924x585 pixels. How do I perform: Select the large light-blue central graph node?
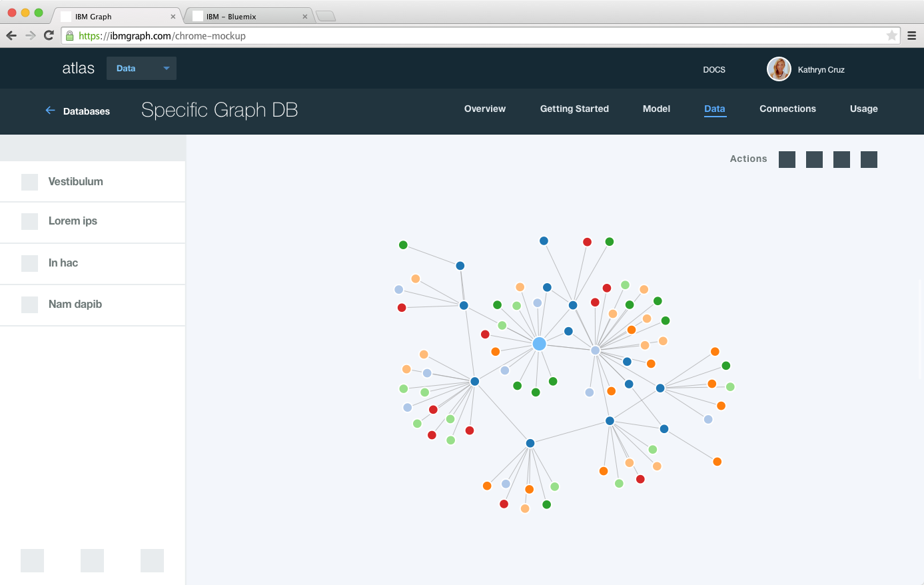coord(540,344)
